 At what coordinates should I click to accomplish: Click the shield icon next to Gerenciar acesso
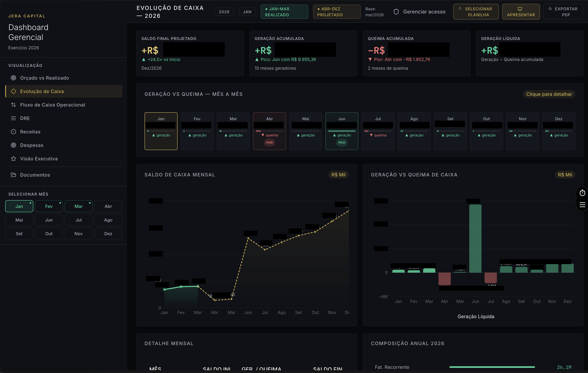click(396, 11)
